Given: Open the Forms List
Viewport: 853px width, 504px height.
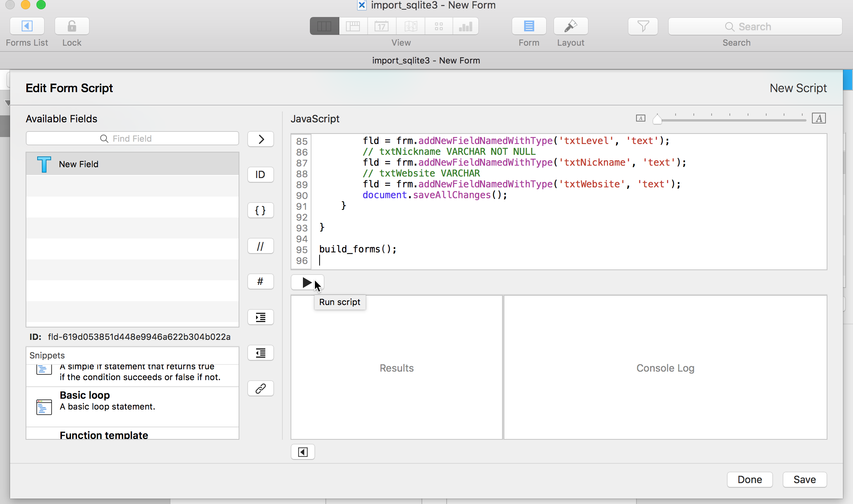Looking at the screenshot, I should (x=27, y=26).
